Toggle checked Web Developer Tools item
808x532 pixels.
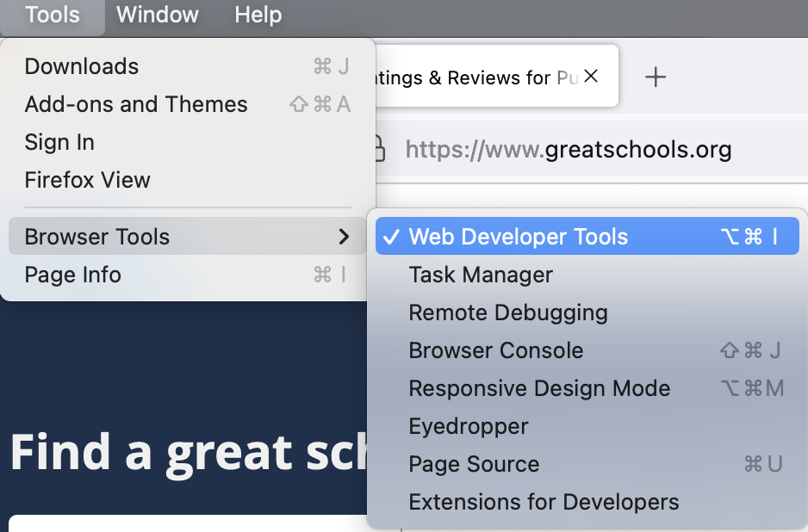click(x=587, y=237)
